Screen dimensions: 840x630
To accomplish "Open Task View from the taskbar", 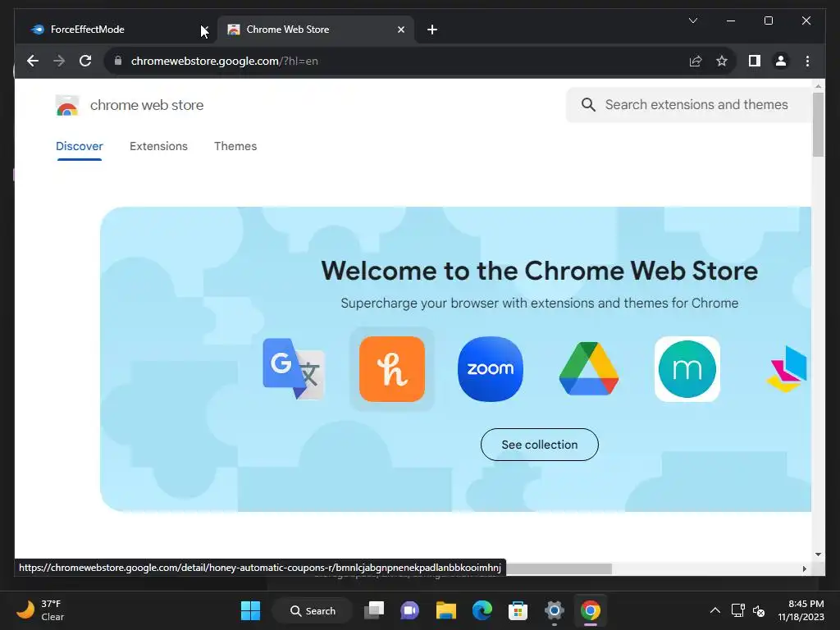I will point(374,610).
